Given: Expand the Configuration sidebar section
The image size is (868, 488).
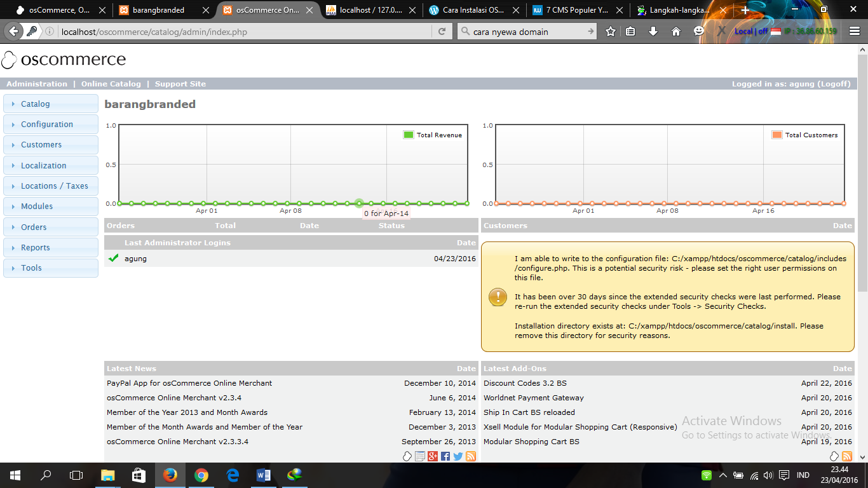Looking at the screenshot, I should (x=51, y=125).
